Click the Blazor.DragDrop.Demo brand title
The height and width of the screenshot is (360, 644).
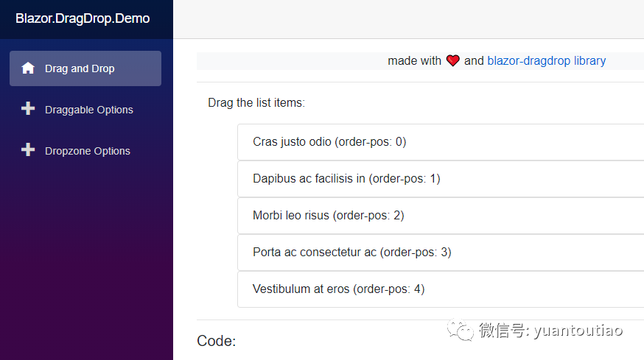click(x=83, y=18)
